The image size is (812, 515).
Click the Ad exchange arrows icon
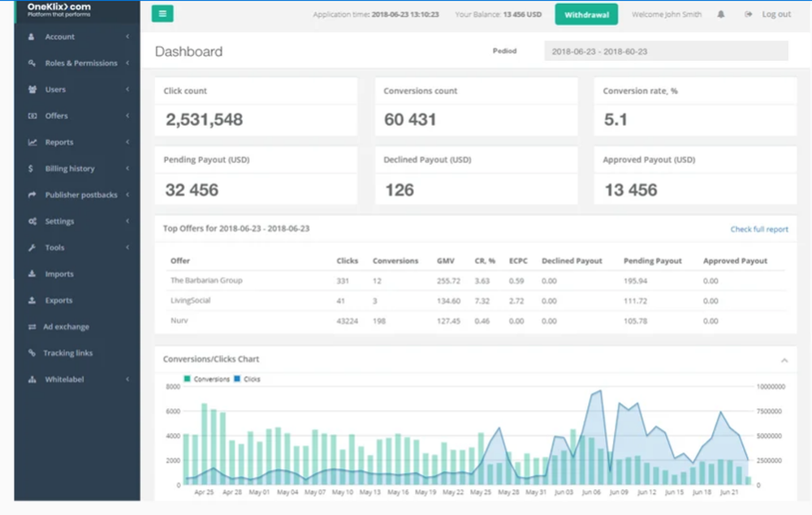[32, 327]
